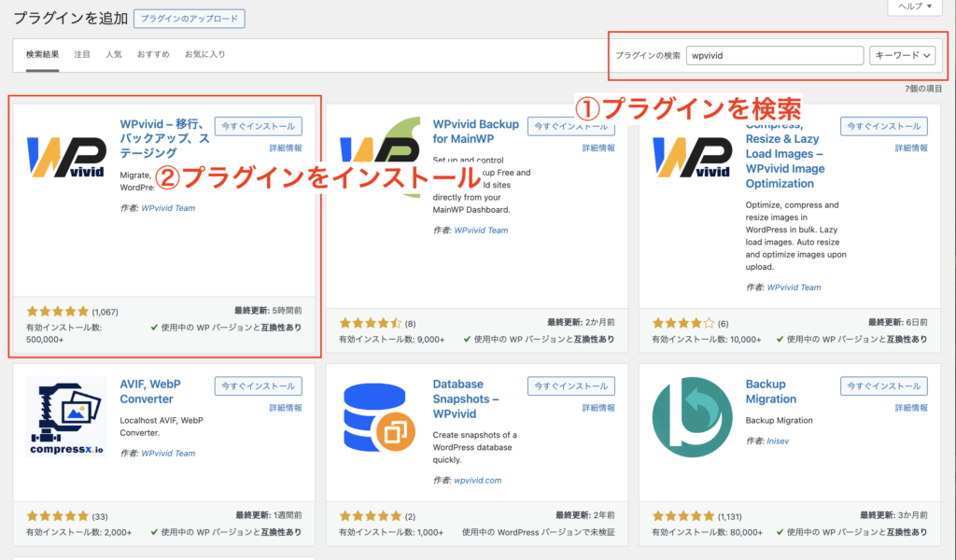
Task: Open 詳細情報 for Backup Migration
Action: (911, 408)
